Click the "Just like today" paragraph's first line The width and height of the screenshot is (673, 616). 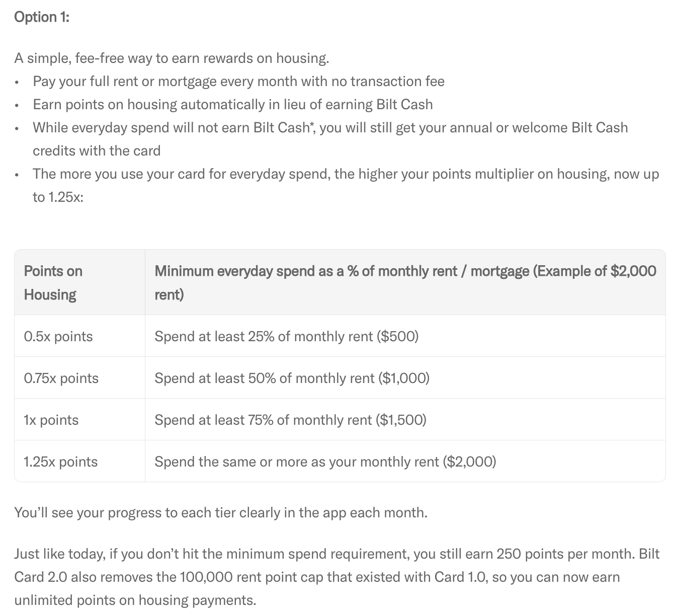click(337, 554)
